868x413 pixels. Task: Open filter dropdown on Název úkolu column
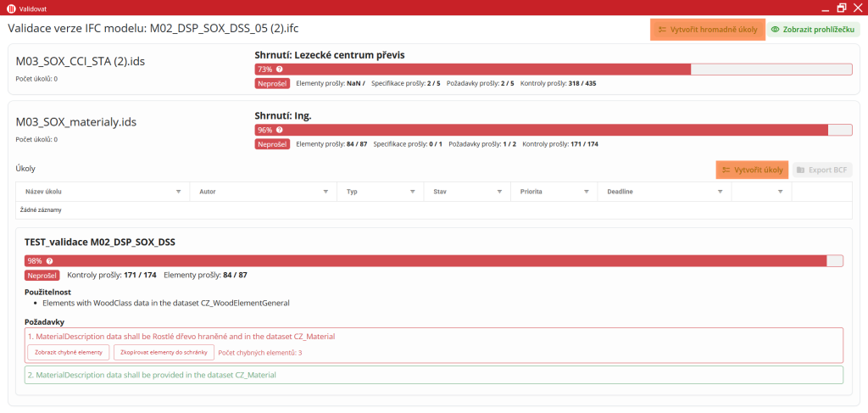[178, 192]
